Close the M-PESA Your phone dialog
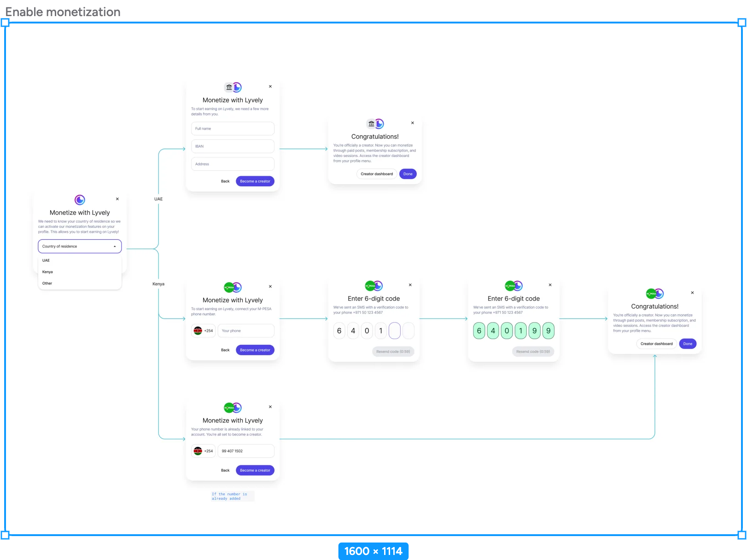The image size is (747, 560). 270,287
